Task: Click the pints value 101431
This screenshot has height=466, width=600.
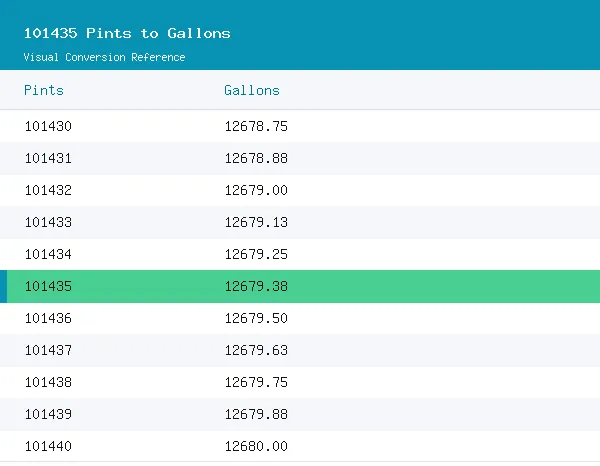Action: click(x=48, y=158)
